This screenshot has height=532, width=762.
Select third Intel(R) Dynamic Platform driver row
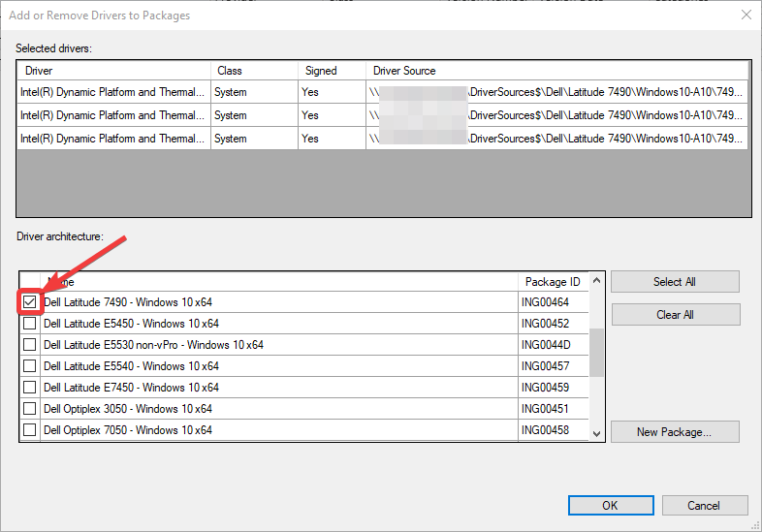coord(383,139)
